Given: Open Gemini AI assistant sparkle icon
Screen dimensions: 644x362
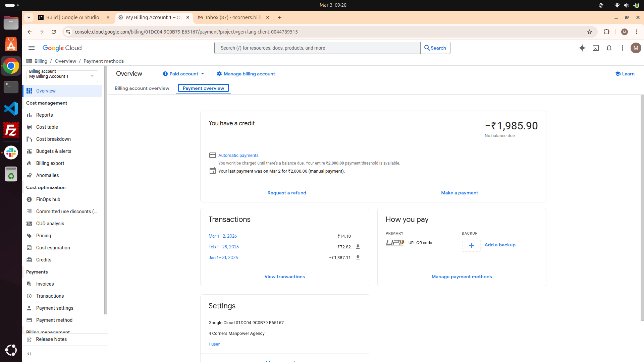Looking at the screenshot, I should [582, 48].
